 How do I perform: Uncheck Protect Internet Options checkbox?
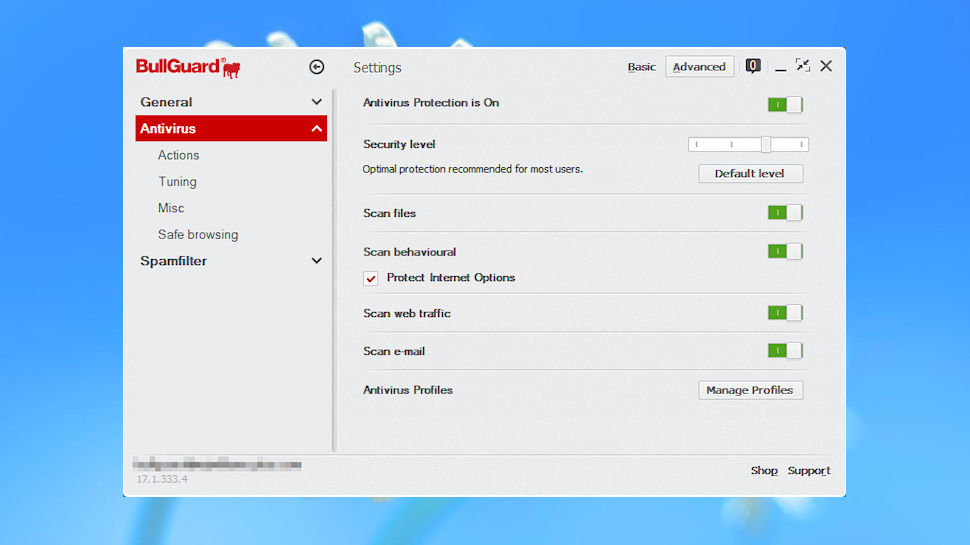(x=371, y=278)
